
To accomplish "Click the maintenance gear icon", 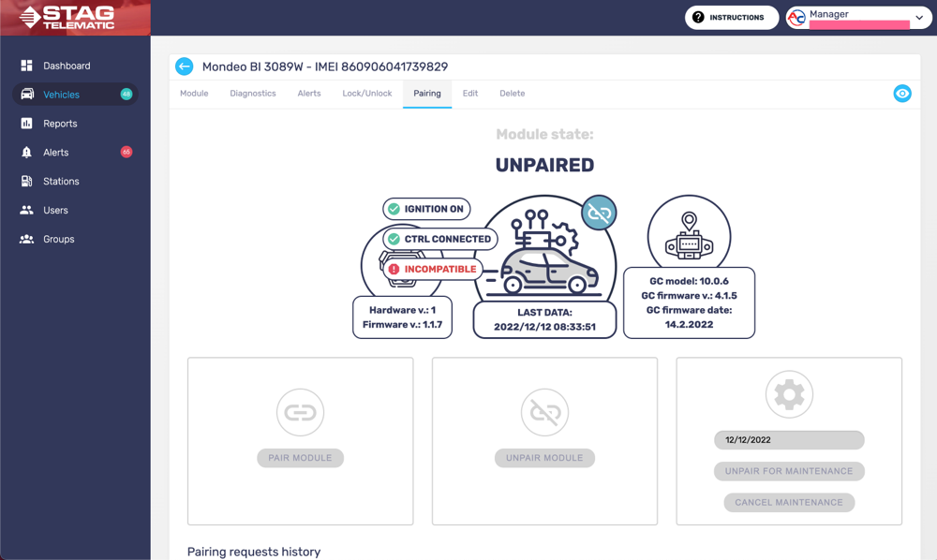I will 789,394.
